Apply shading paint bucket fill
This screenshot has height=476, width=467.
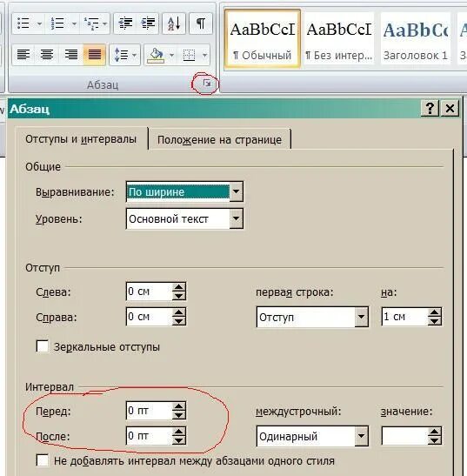point(156,55)
